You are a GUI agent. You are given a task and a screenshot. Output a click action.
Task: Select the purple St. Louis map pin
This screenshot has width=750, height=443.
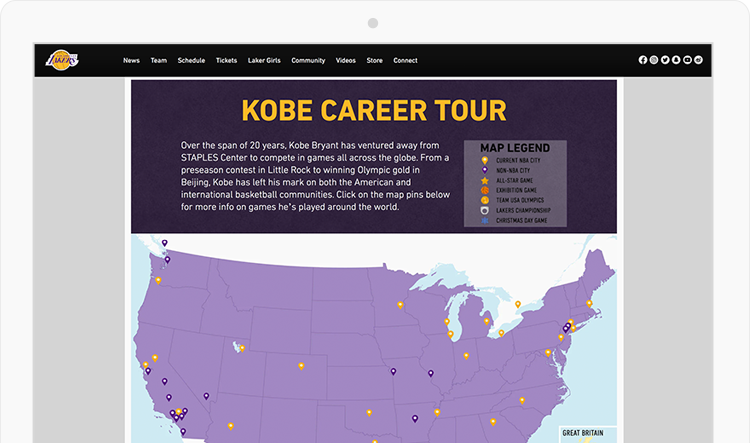pos(431,373)
